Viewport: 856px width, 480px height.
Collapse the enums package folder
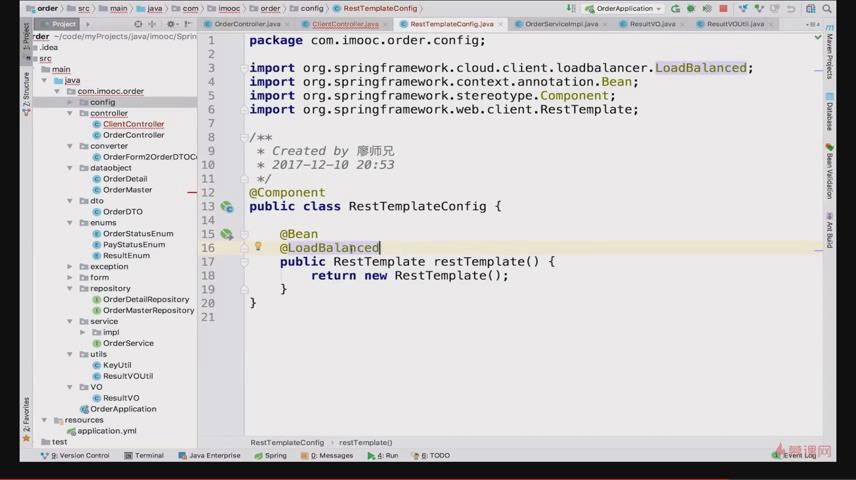[x=70, y=223]
